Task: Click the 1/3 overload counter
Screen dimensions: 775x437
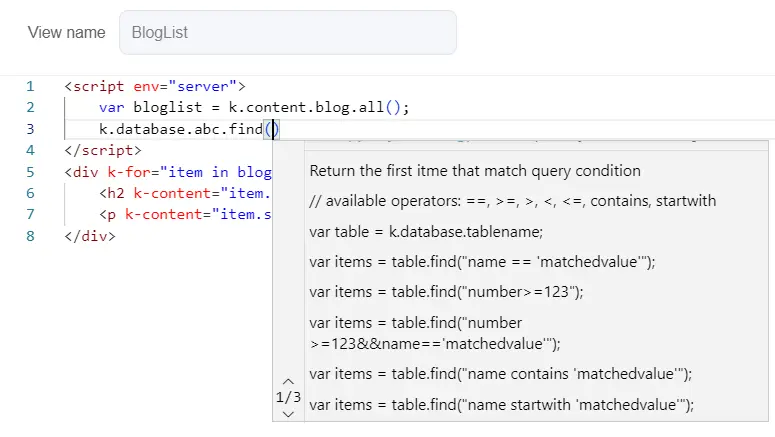Action: pos(288,397)
